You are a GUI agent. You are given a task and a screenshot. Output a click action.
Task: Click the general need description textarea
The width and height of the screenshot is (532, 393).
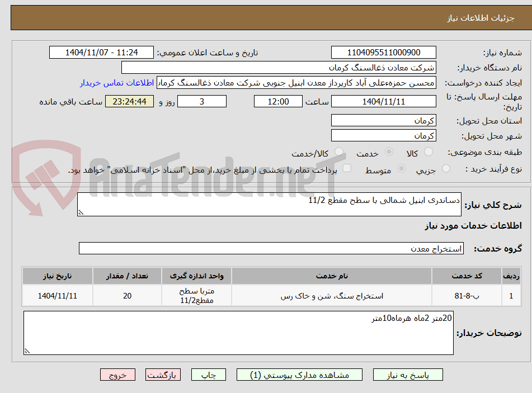pyautogui.click(x=269, y=204)
